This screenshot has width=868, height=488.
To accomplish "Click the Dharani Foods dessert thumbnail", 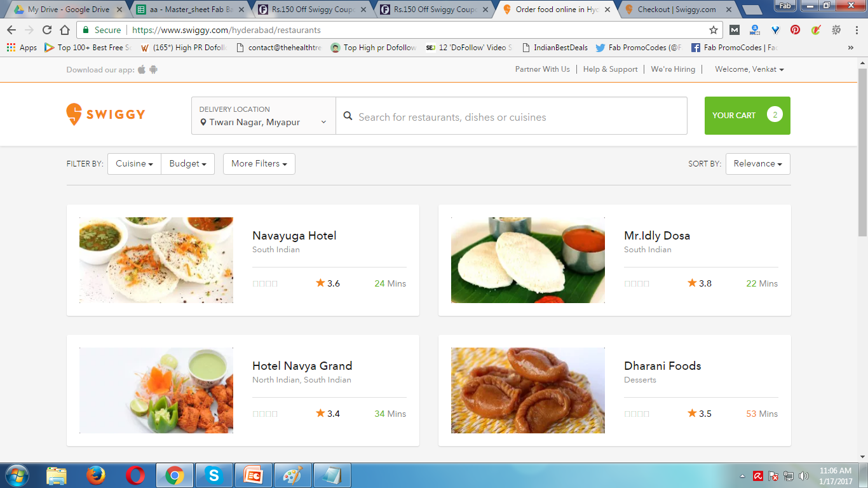I will click(528, 390).
